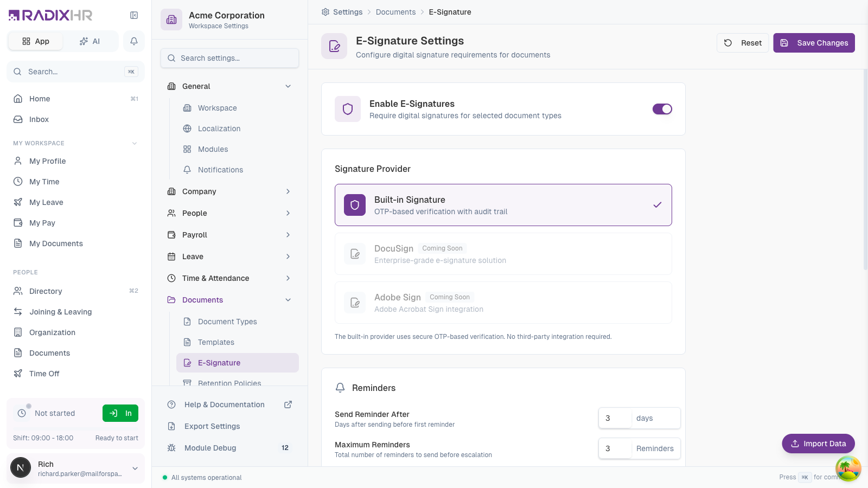The image size is (868, 488).
Task: Click the Import Data button
Action: (x=818, y=444)
